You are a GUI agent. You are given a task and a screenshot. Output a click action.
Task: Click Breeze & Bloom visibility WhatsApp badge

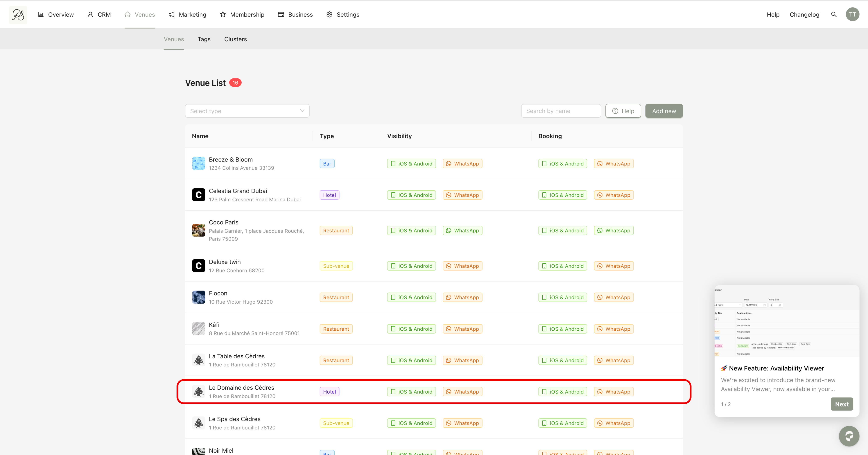(462, 163)
